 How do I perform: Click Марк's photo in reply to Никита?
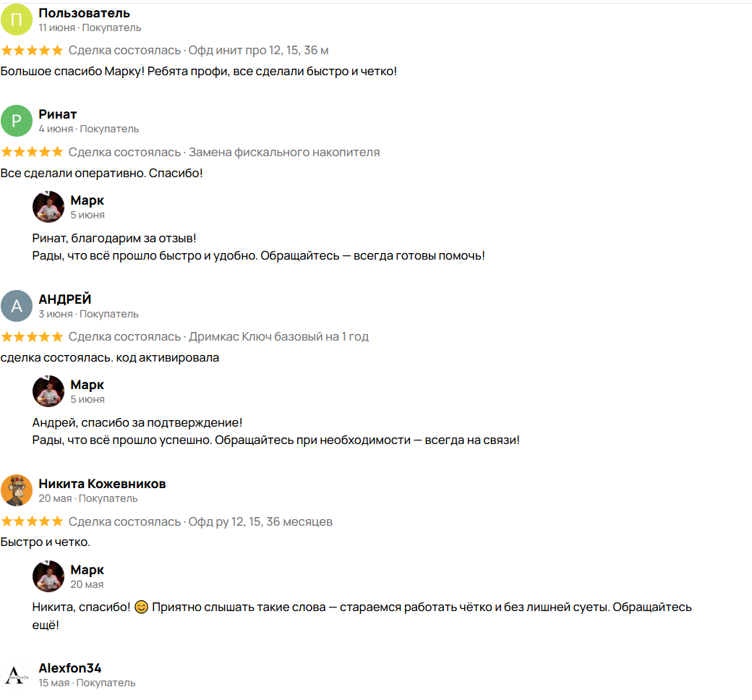click(x=48, y=576)
